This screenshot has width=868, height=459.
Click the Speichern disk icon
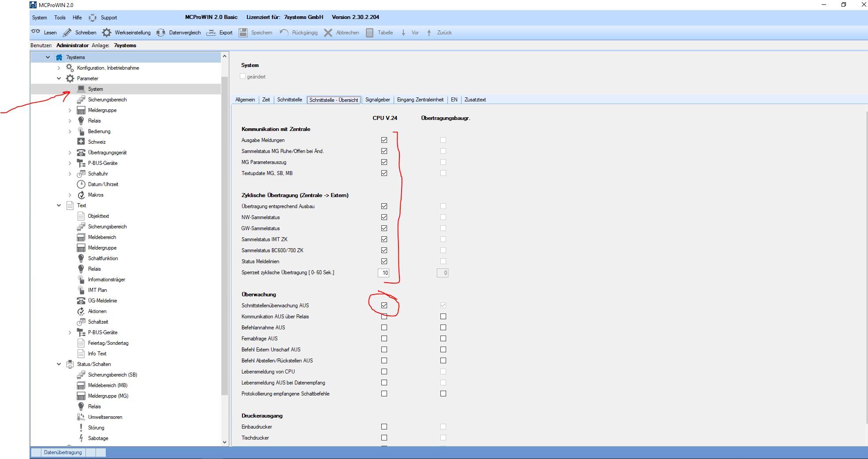point(243,33)
